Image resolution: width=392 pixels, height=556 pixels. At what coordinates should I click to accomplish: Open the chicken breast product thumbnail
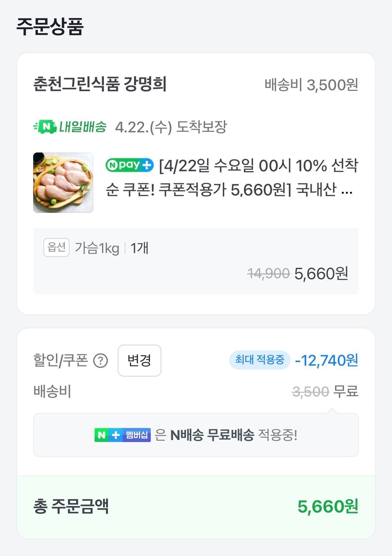[63, 183]
